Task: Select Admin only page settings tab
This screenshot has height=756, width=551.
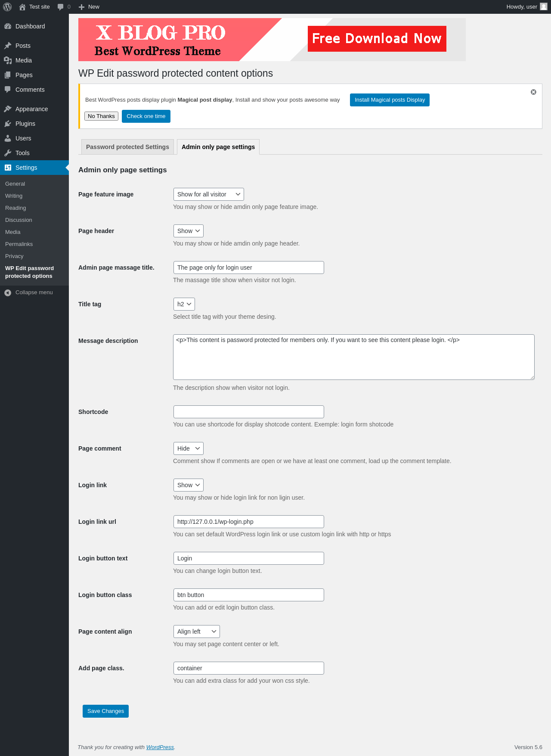Action: [x=218, y=147]
